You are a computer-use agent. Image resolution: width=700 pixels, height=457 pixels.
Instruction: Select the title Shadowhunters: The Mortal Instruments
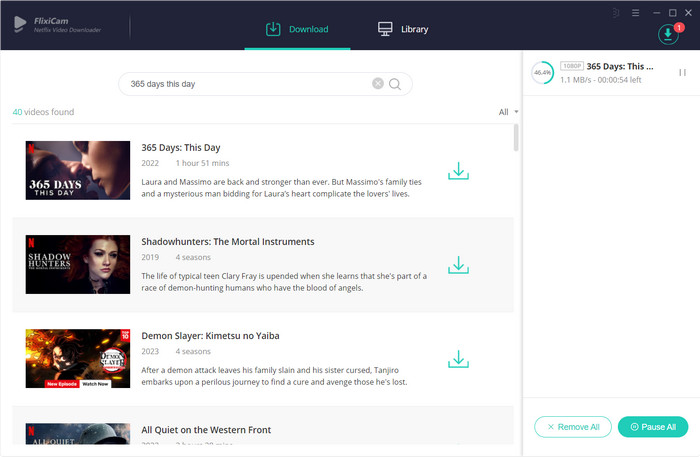pyautogui.click(x=228, y=242)
